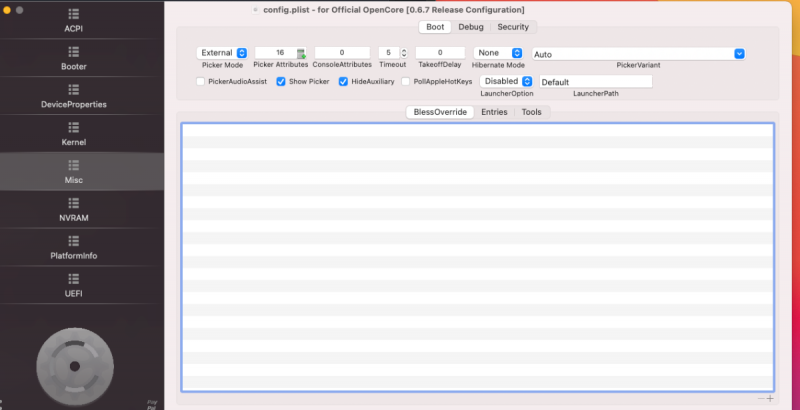800x410 pixels.
Task: Select the Entries tab
Action: (494, 112)
